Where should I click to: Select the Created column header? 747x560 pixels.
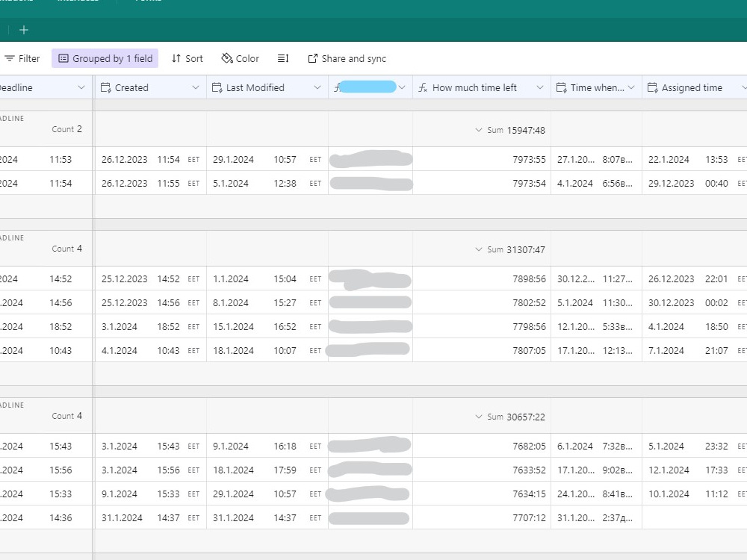[x=151, y=87]
